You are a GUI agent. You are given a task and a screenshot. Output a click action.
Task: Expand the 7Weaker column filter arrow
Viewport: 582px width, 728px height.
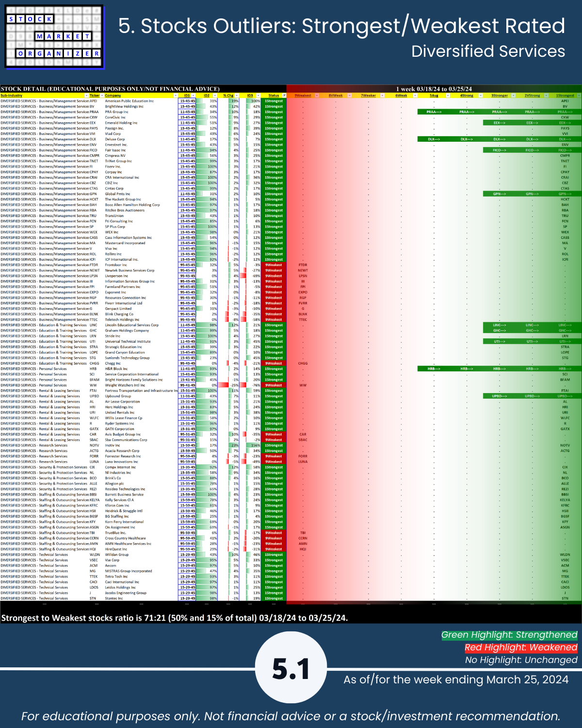tap(383, 96)
